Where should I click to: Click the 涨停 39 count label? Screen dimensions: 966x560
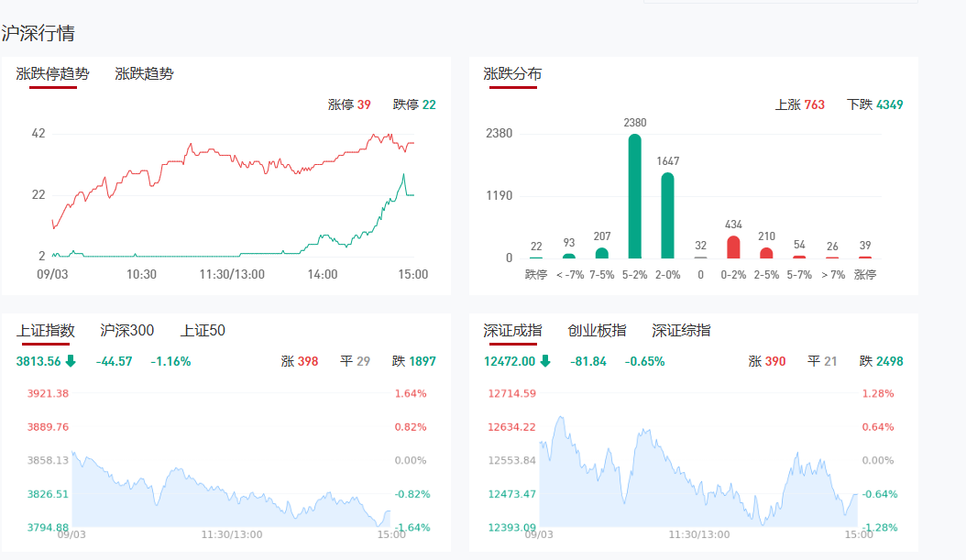[349, 104]
